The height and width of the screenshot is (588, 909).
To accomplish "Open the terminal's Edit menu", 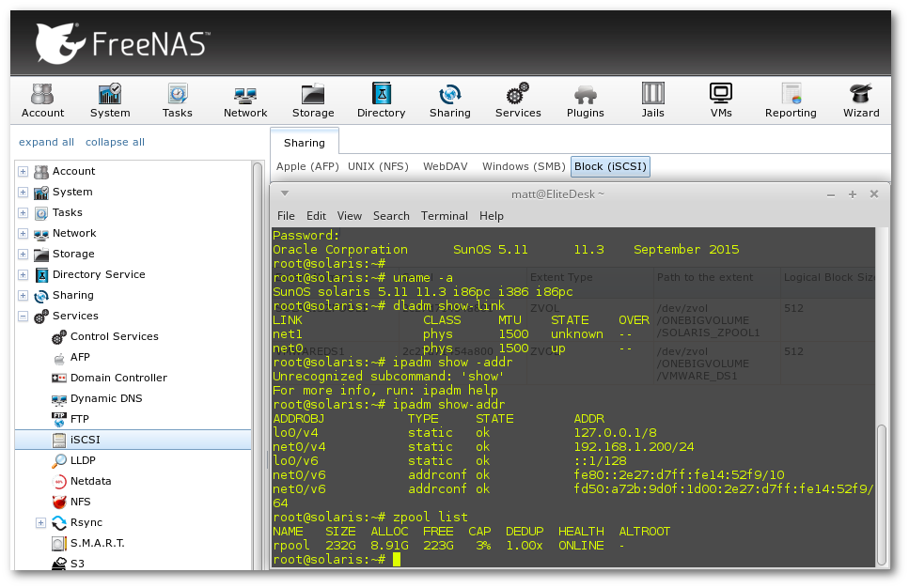I will tap(316, 215).
